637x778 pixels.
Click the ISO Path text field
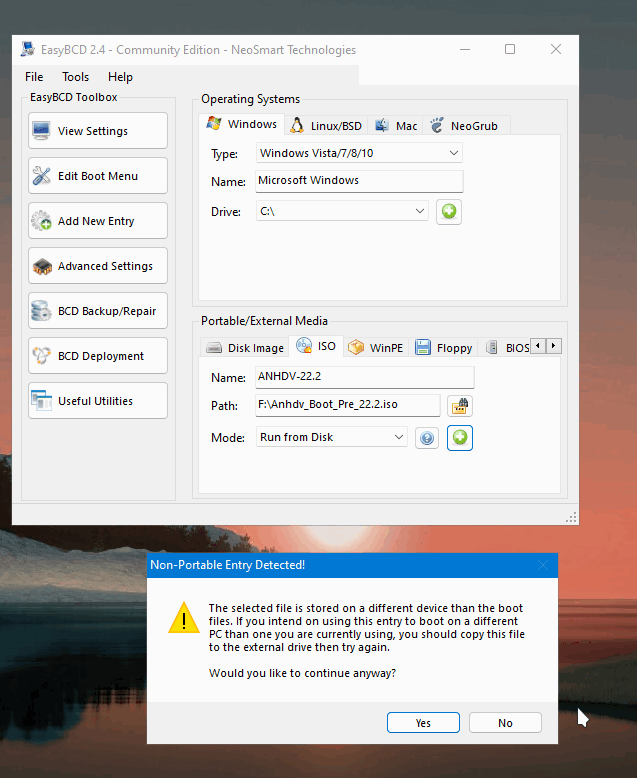pyautogui.click(x=348, y=405)
